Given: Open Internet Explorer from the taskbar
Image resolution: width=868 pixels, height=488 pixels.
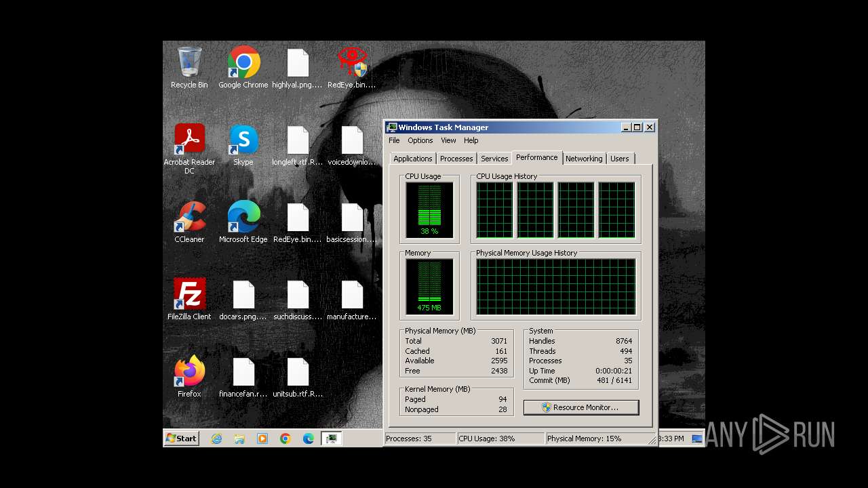Looking at the screenshot, I should click(x=216, y=439).
